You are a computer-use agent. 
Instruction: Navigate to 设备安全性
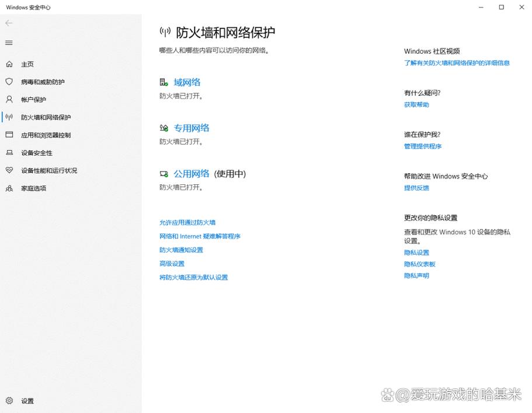click(37, 153)
